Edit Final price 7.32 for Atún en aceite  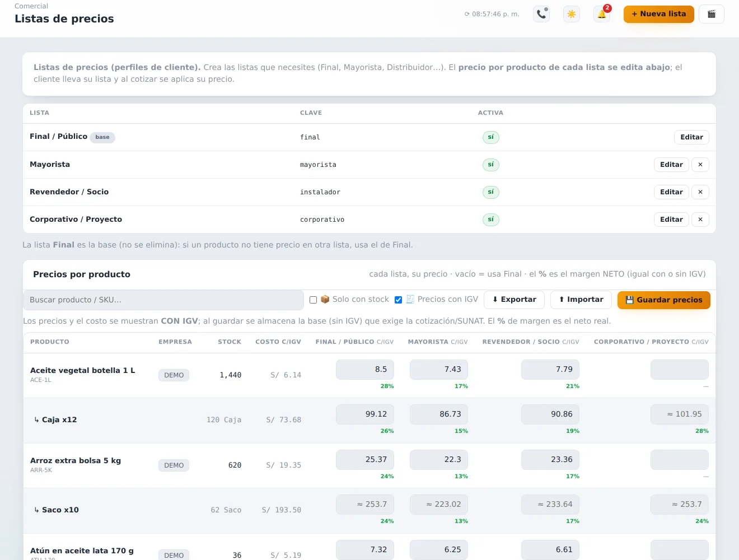click(365, 550)
